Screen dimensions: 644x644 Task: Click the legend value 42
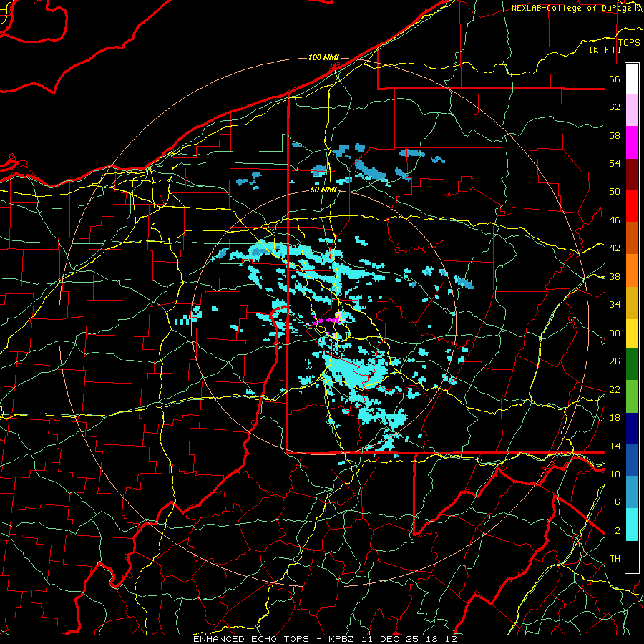[615, 248]
